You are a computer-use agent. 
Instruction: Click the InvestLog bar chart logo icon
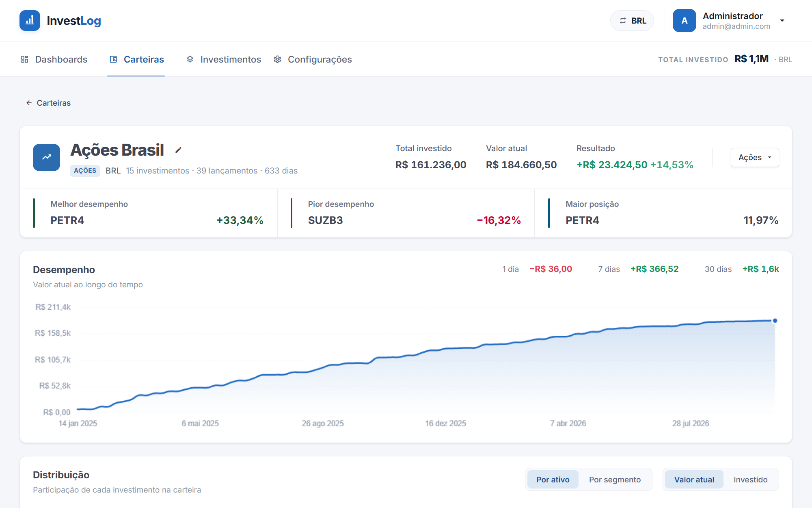[30, 20]
